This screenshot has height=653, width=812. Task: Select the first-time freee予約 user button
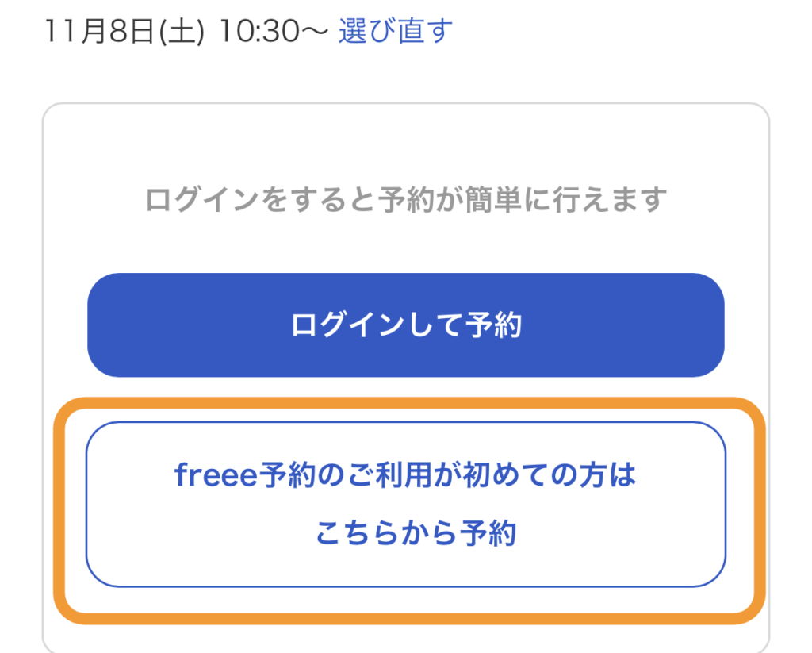[x=405, y=505]
